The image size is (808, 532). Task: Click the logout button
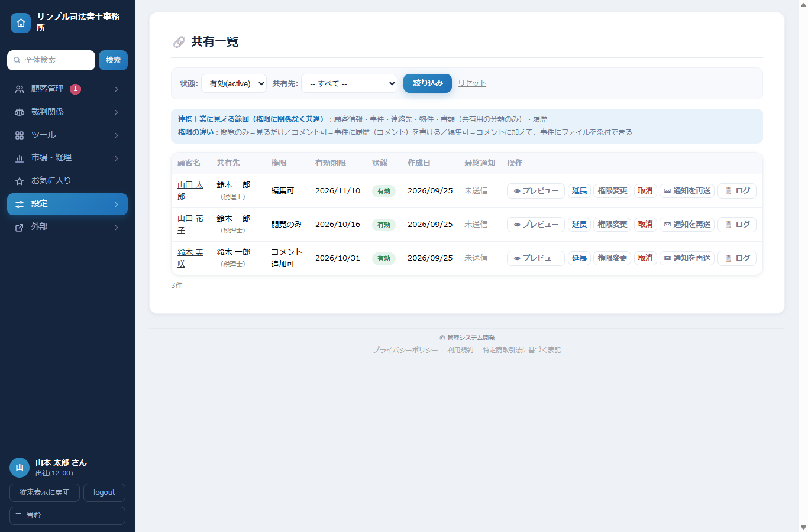[x=104, y=492]
